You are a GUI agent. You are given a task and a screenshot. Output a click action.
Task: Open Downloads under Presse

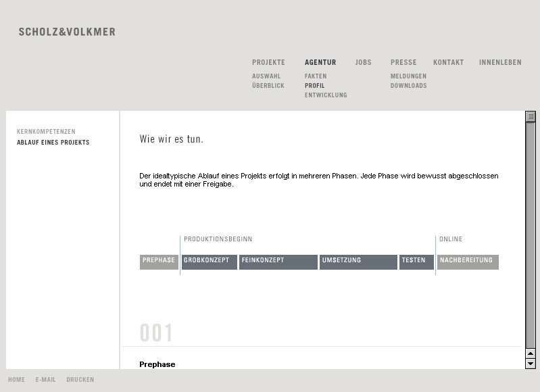[408, 85]
